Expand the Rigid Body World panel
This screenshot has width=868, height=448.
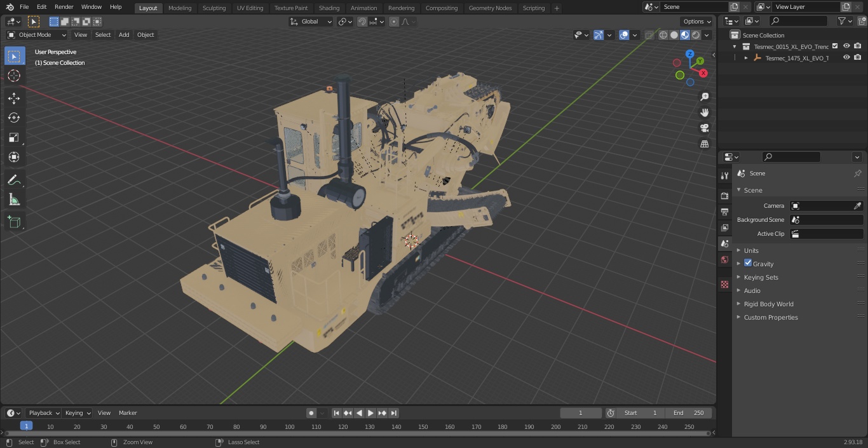pos(768,304)
